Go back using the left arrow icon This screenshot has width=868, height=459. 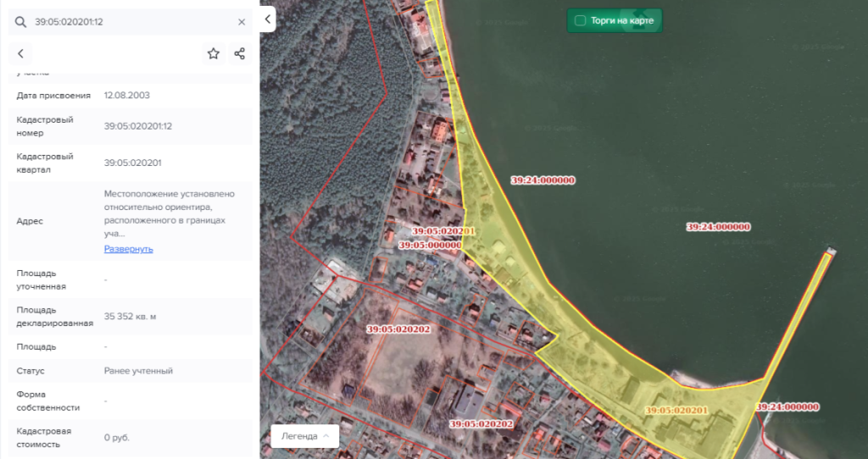(x=21, y=53)
